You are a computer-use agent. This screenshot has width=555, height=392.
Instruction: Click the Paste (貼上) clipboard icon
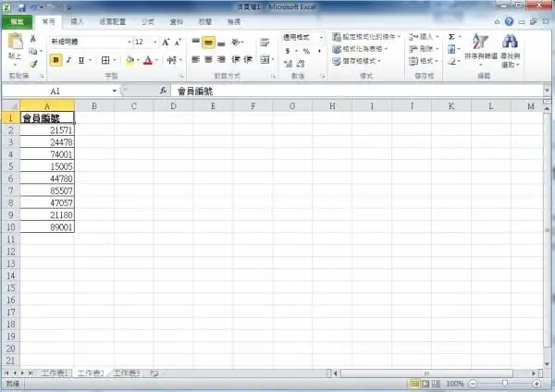[x=16, y=46]
